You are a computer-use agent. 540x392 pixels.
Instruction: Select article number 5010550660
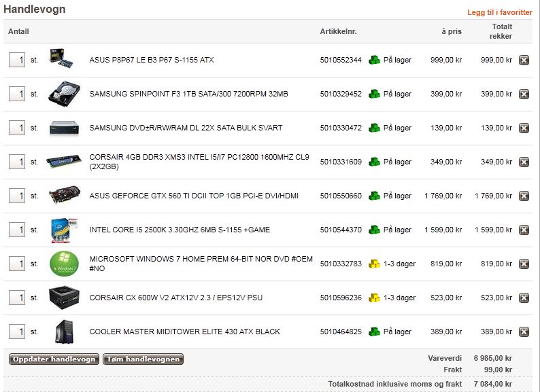click(x=341, y=196)
